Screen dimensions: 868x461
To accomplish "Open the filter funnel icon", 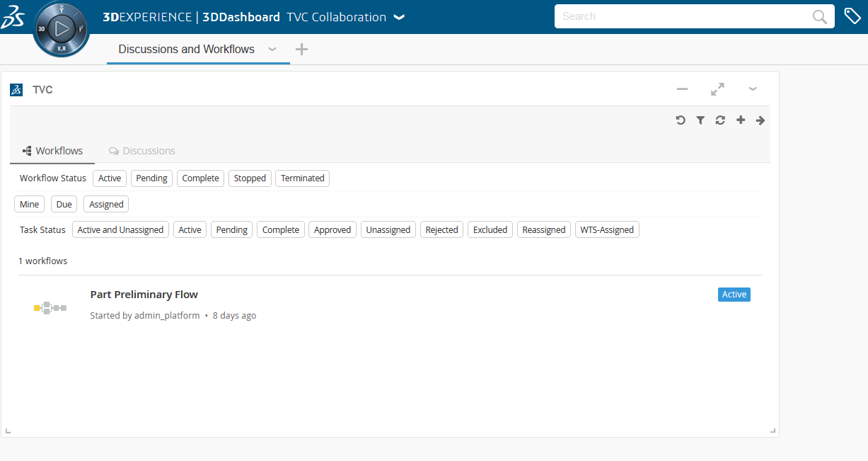I will [700, 120].
